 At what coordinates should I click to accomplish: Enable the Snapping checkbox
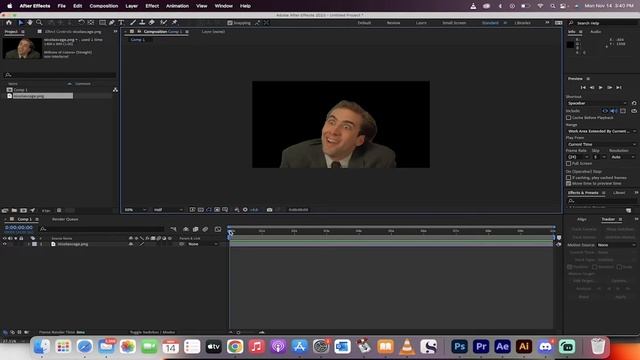point(230,23)
